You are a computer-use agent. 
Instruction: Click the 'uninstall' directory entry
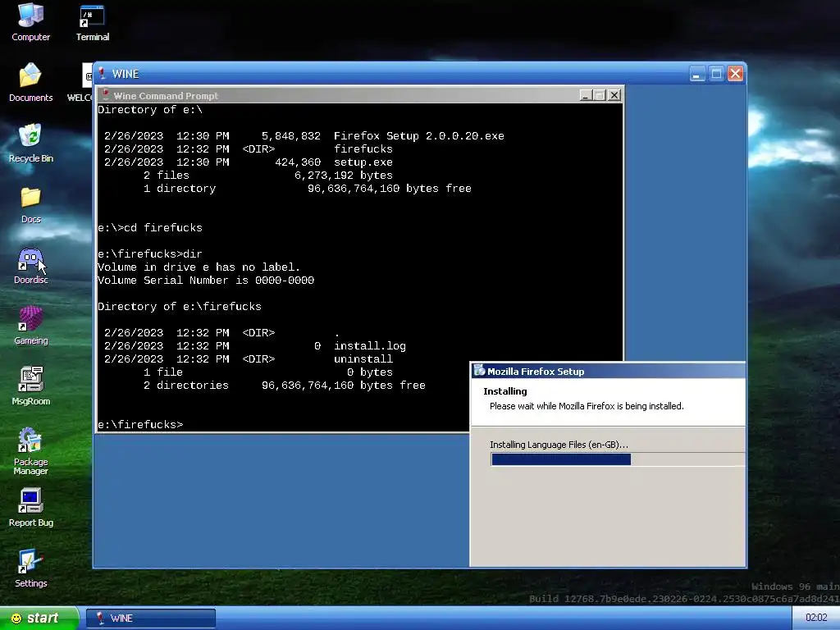point(363,359)
